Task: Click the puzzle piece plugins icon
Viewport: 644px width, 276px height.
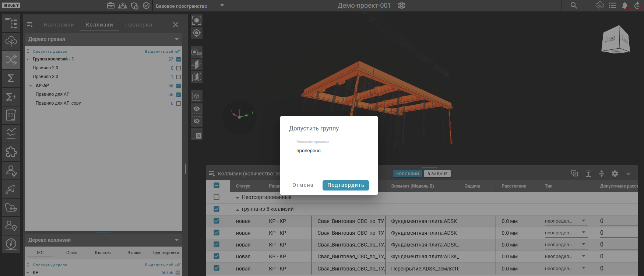Action: pos(11,152)
